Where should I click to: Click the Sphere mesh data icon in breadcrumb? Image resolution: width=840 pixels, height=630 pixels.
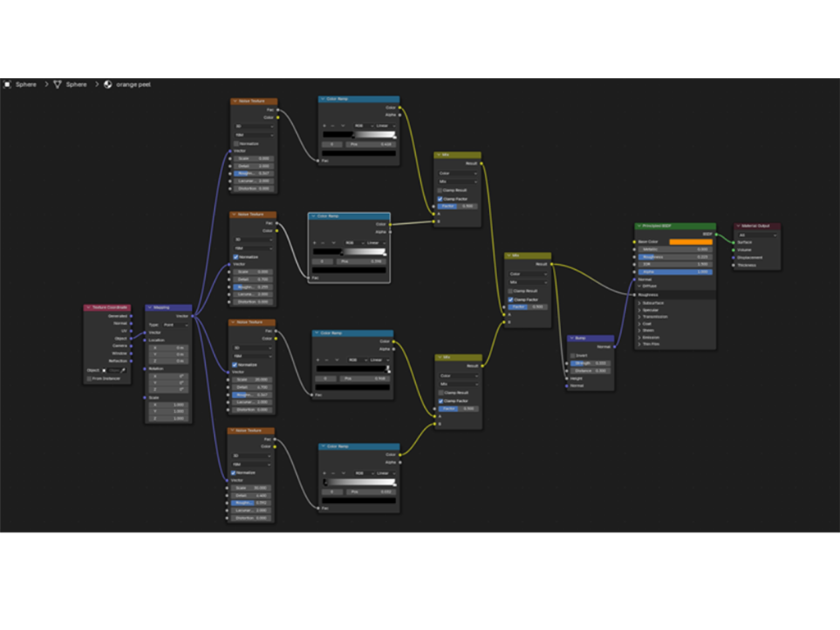(x=57, y=84)
